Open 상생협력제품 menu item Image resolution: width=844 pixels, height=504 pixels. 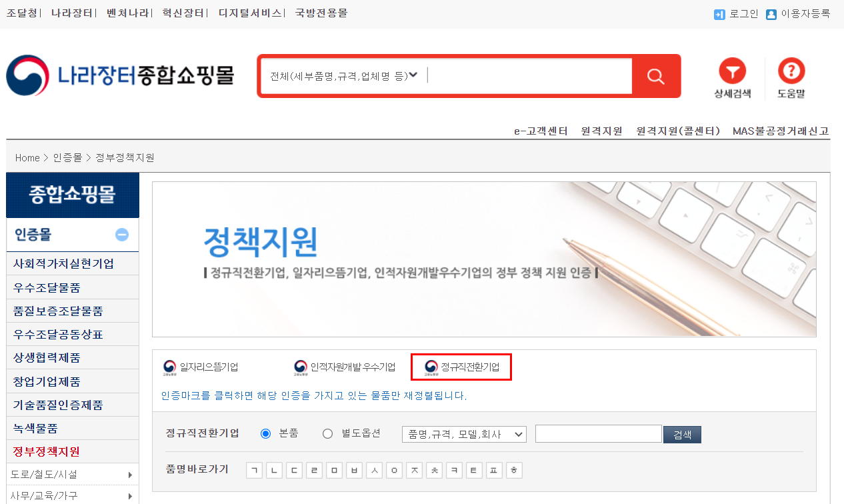click(72, 358)
